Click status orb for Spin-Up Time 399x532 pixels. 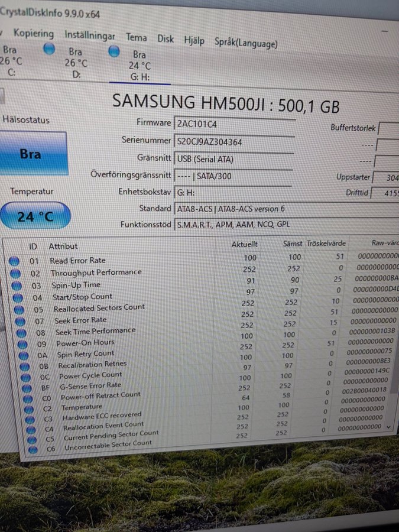click(17, 286)
